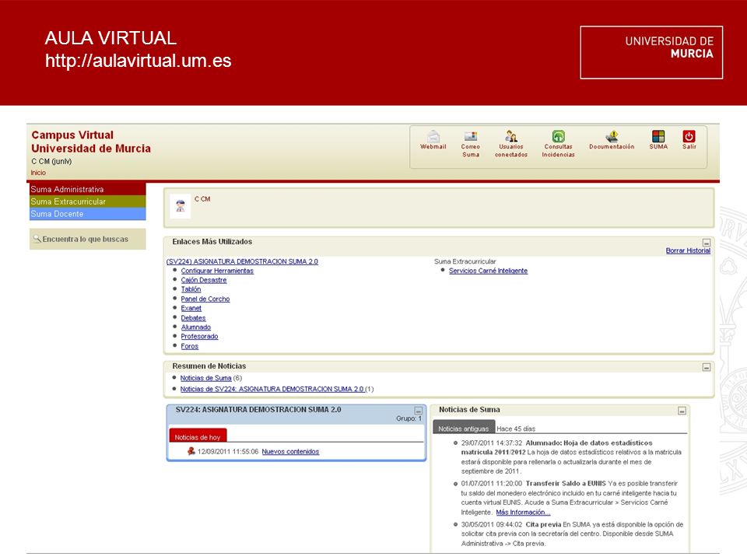Collapse the SV224 asignatura news panel
The image size is (747, 560).
click(419, 411)
